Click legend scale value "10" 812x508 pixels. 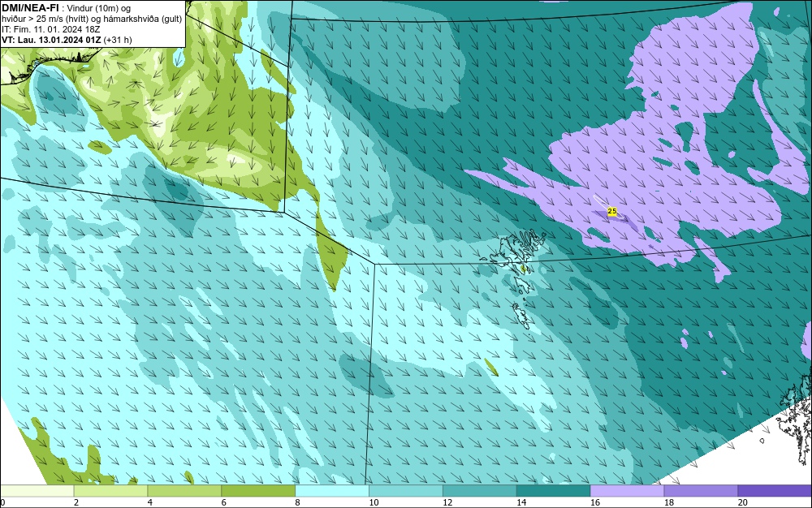click(x=374, y=502)
